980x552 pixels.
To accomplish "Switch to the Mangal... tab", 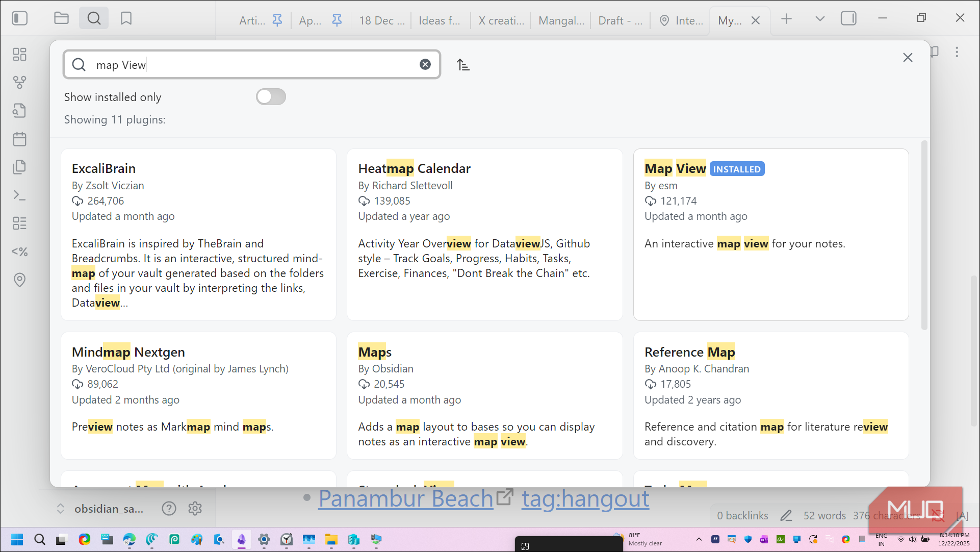I will pyautogui.click(x=561, y=20).
